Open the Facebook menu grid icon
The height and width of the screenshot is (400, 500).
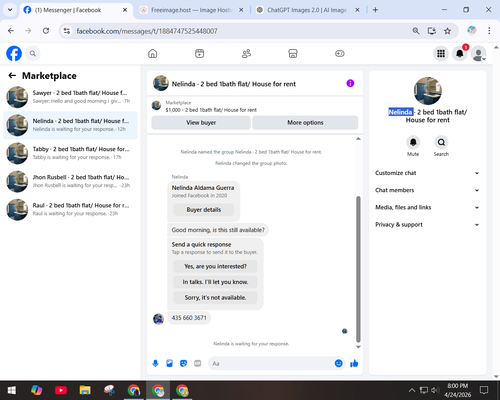tap(441, 53)
